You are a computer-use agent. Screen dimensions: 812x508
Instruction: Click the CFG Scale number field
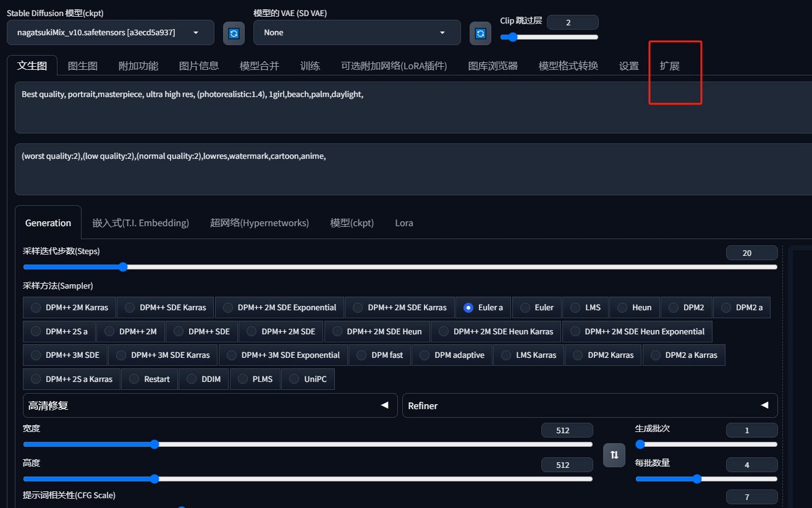tap(751, 497)
